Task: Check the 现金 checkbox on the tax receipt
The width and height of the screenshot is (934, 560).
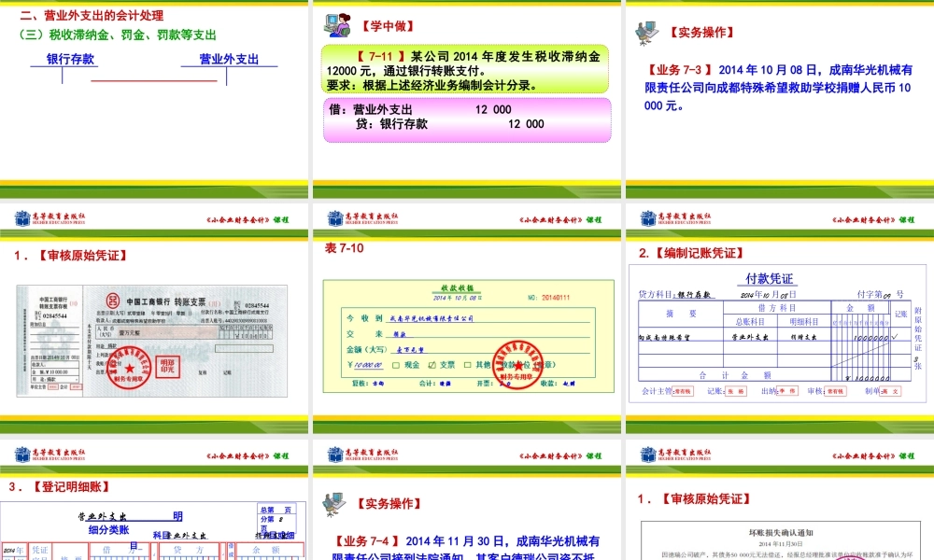Action: 394,365
